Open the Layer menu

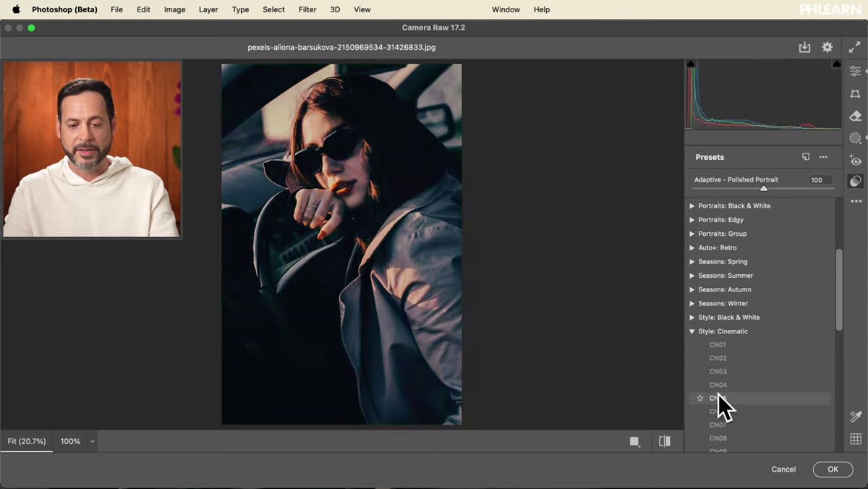pyautogui.click(x=208, y=9)
